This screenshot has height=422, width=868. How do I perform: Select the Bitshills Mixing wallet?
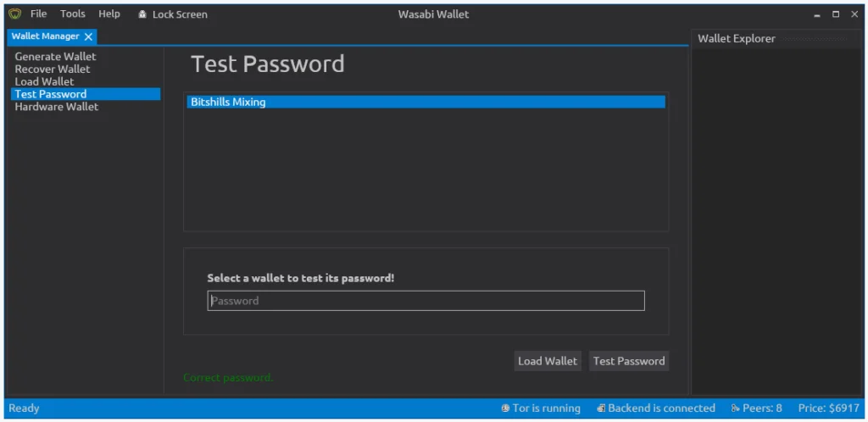pyautogui.click(x=426, y=102)
